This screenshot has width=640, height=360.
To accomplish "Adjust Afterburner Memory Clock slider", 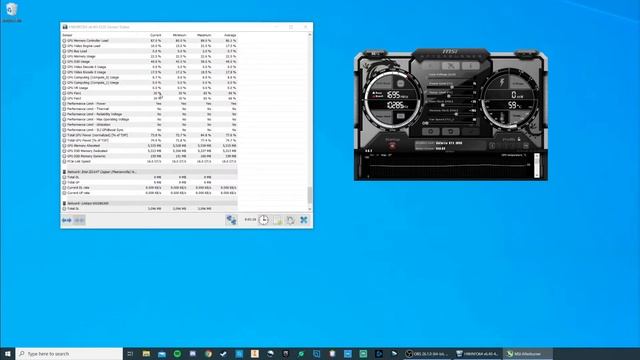I will point(456,114).
